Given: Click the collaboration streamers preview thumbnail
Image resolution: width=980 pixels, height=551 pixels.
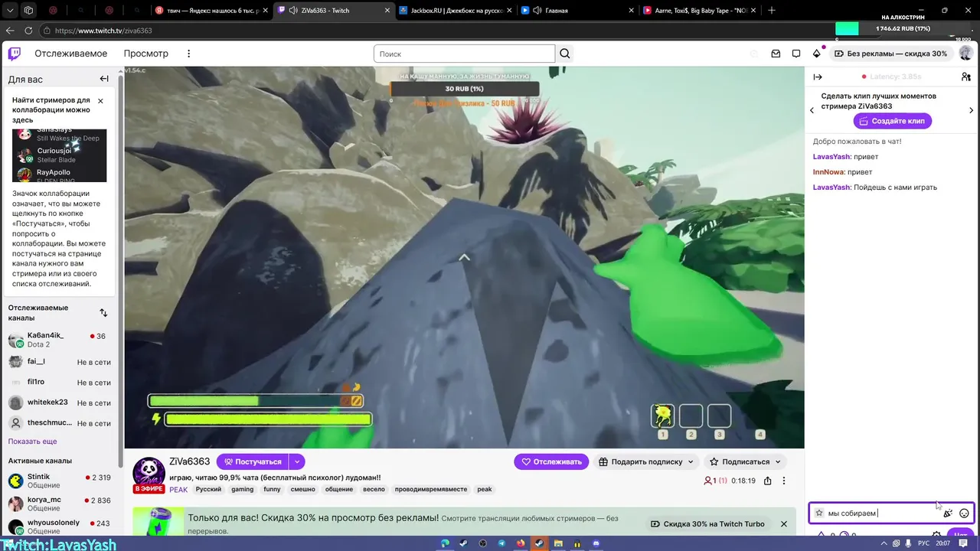Looking at the screenshot, I should tap(60, 155).
